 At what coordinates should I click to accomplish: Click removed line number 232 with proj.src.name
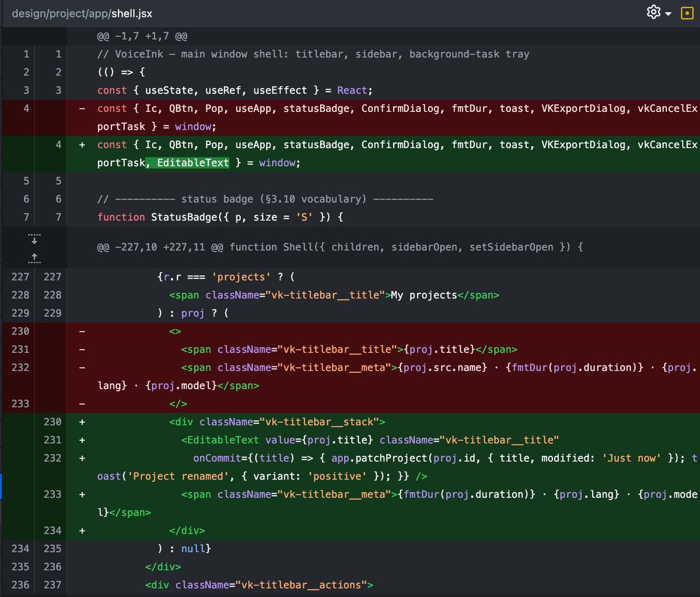pyautogui.click(x=20, y=367)
